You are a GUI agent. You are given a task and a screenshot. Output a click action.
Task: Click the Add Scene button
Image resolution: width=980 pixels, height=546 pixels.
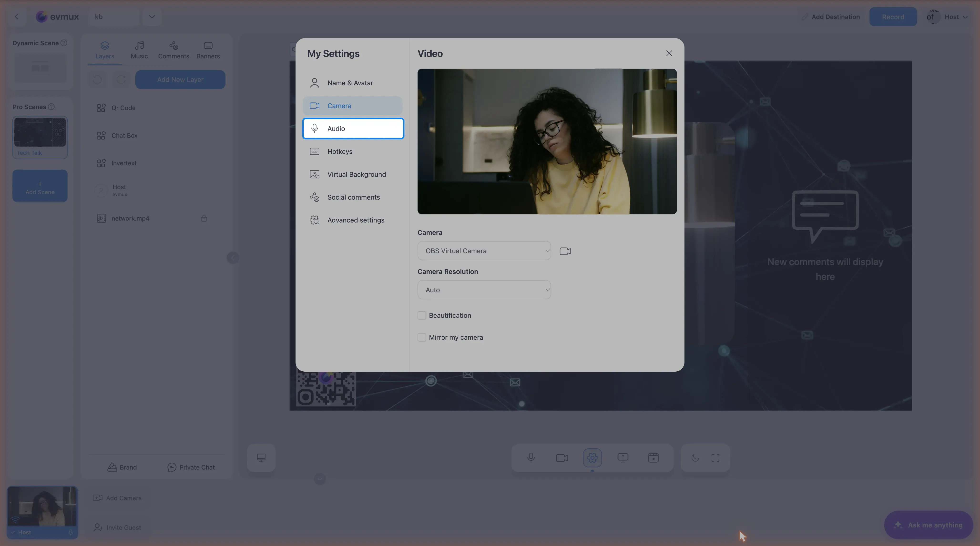tap(40, 186)
